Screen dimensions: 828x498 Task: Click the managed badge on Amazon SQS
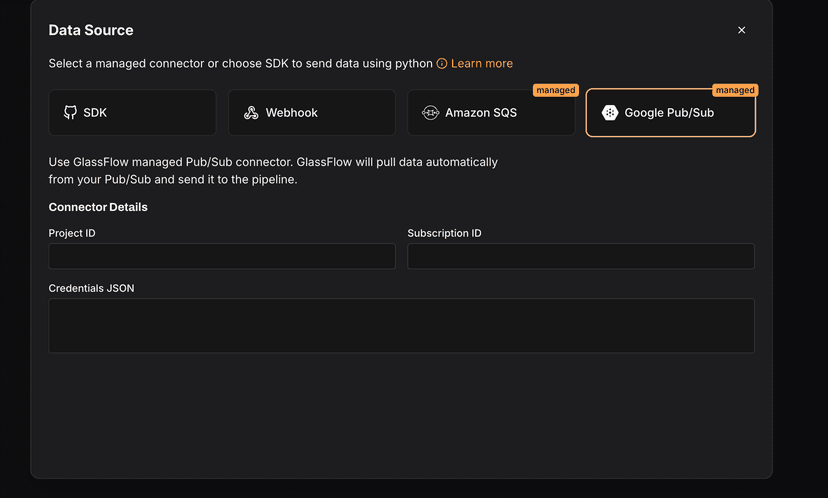(556, 90)
